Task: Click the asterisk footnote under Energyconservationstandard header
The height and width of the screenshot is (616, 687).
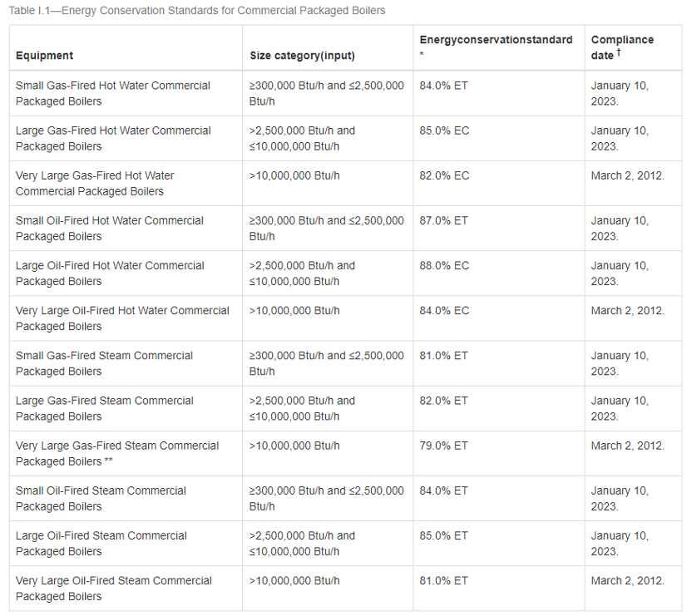Action: tap(422, 55)
